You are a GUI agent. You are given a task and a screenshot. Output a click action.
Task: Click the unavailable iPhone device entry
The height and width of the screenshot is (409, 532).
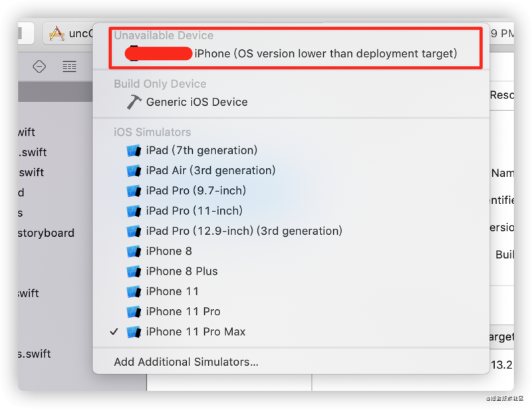[x=291, y=54]
